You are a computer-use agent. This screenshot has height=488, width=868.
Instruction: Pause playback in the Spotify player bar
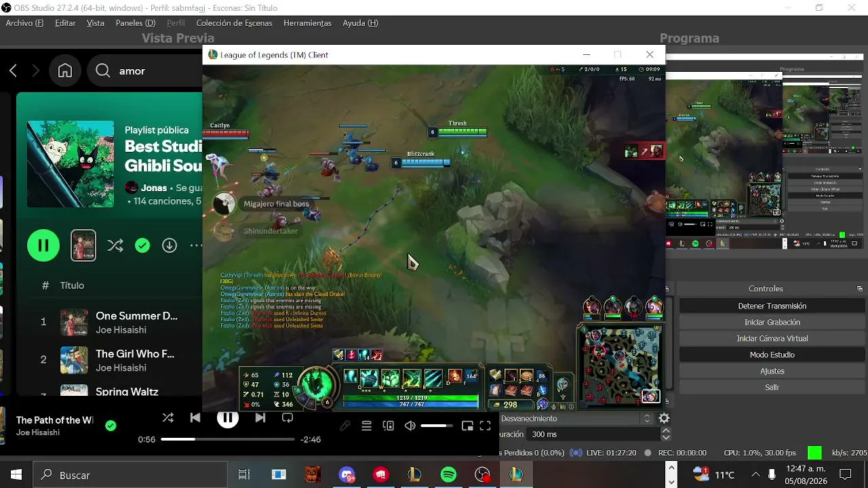point(228,418)
